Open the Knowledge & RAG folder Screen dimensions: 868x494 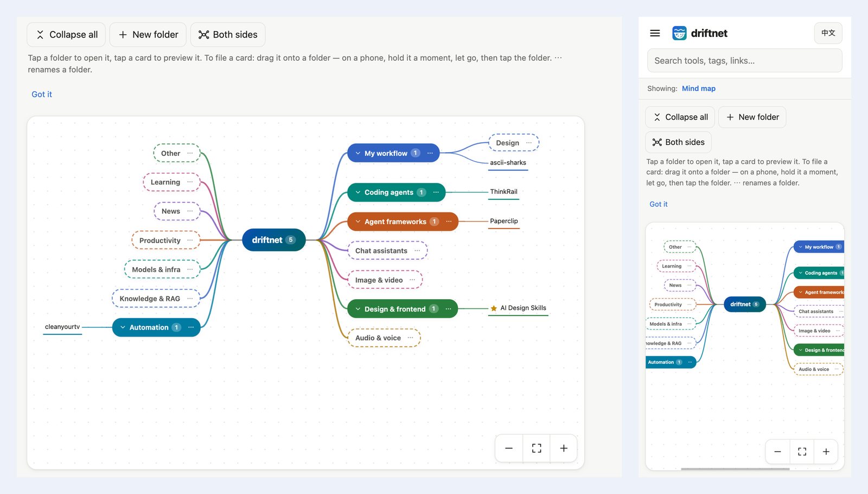[x=156, y=299]
